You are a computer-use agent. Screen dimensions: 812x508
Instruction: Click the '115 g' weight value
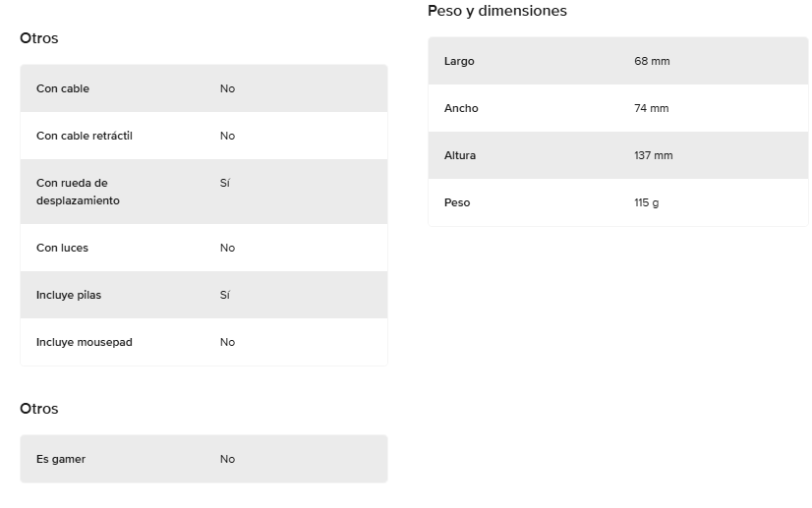[x=647, y=202]
